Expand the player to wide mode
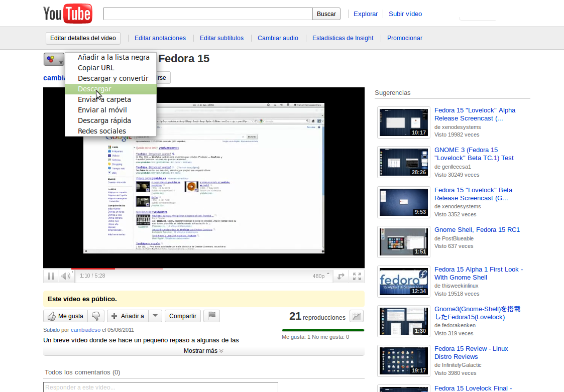This screenshot has width=564, height=392. click(341, 276)
